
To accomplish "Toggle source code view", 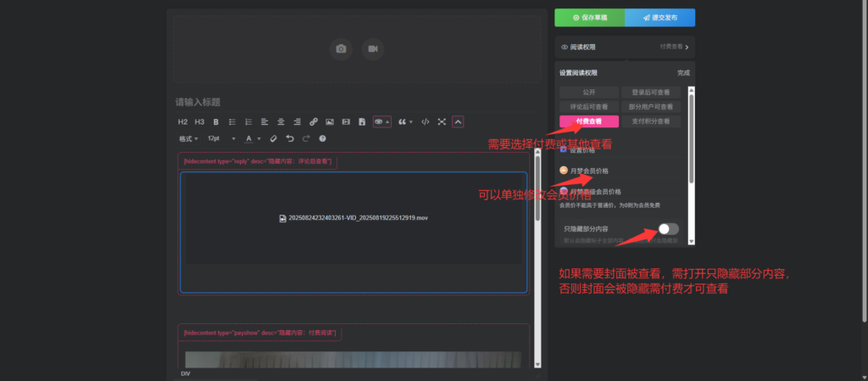I will [426, 122].
